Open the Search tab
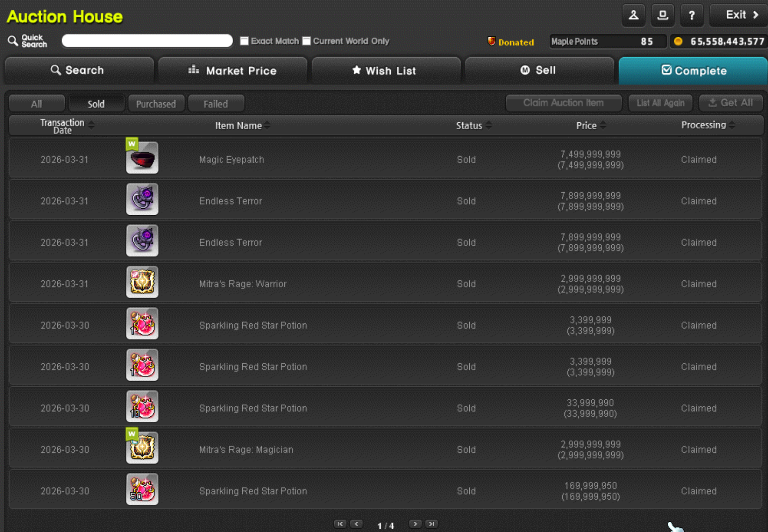768x532 pixels. pyautogui.click(x=79, y=70)
